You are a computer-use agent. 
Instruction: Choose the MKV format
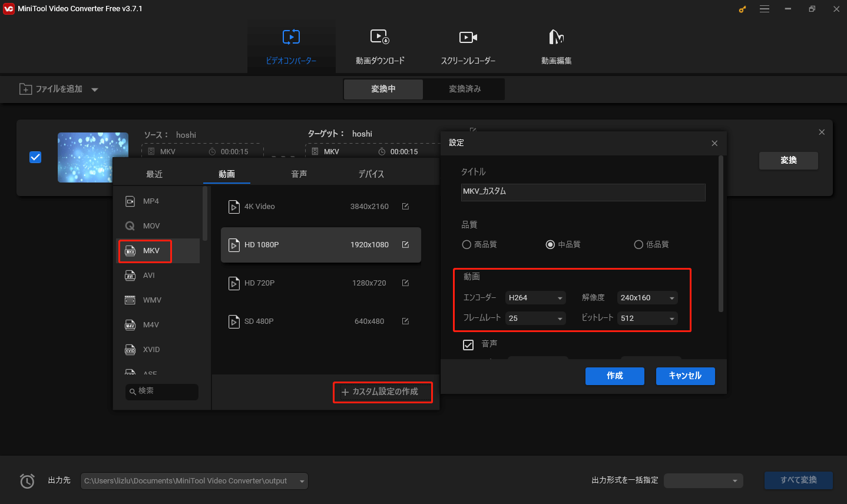tap(159, 251)
